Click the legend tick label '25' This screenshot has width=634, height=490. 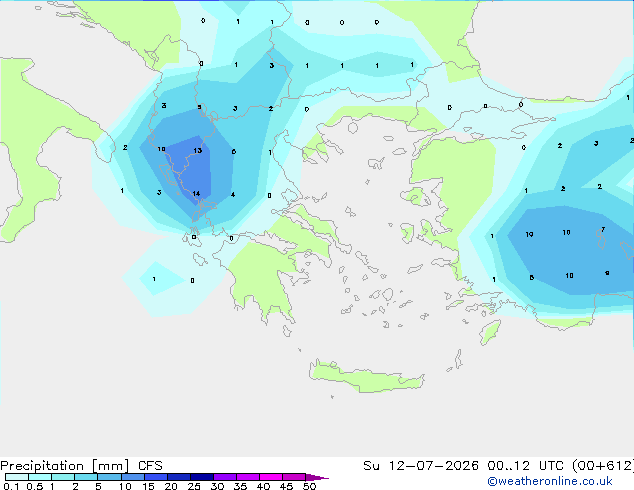(x=194, y=486)
